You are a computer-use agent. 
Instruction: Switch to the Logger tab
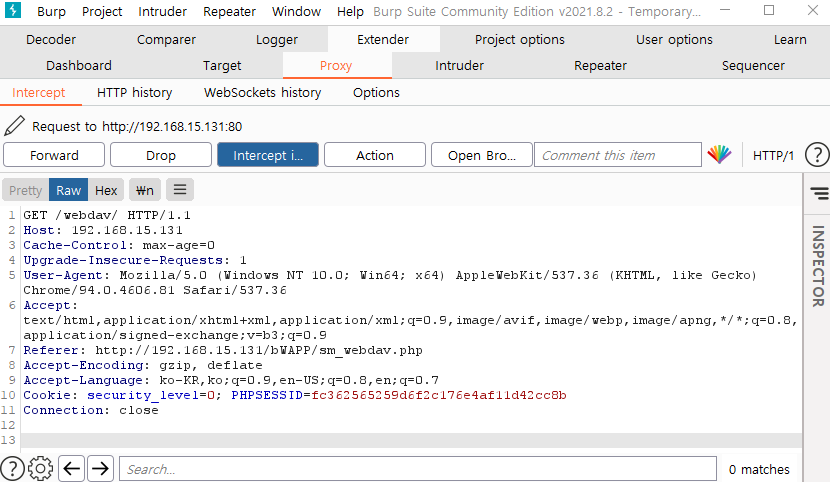pyautogui.click(x=277, y=40)
